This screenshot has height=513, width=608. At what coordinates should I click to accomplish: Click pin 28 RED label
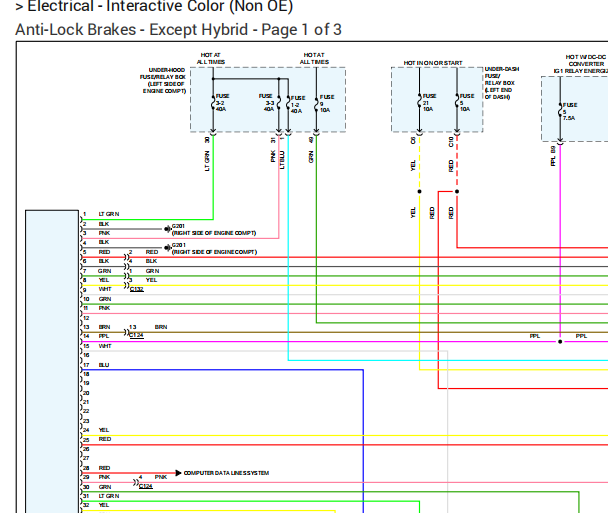[x=104, y=468]
